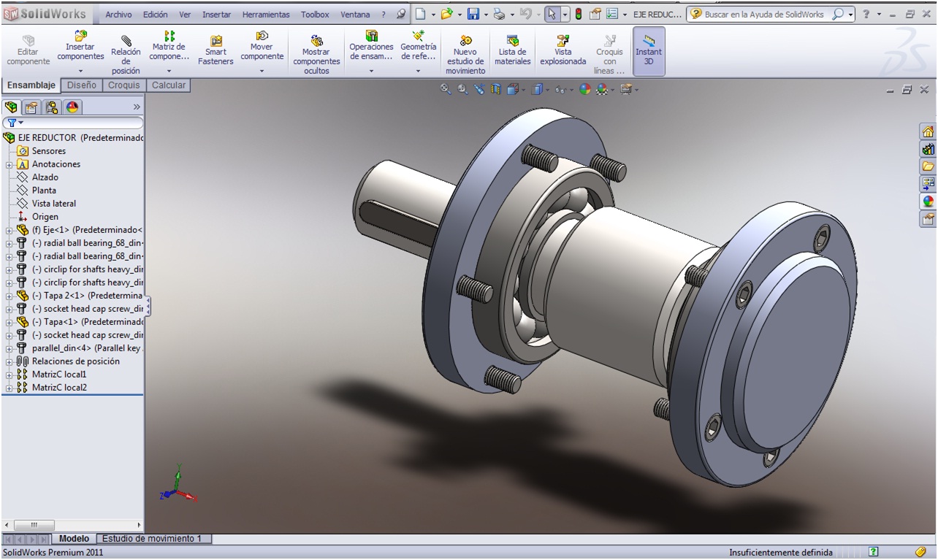
Task: Click Croquis con líneas tool
Action: [x=609, y=55]
